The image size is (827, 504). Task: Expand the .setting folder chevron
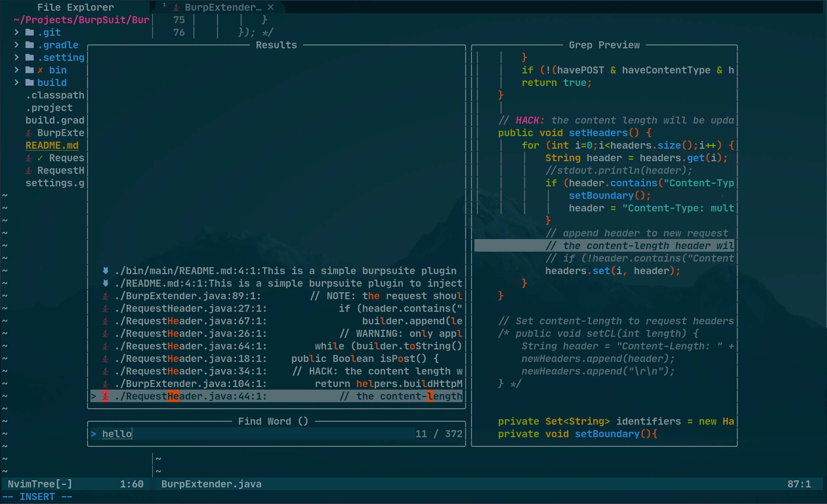click(17, 58)
